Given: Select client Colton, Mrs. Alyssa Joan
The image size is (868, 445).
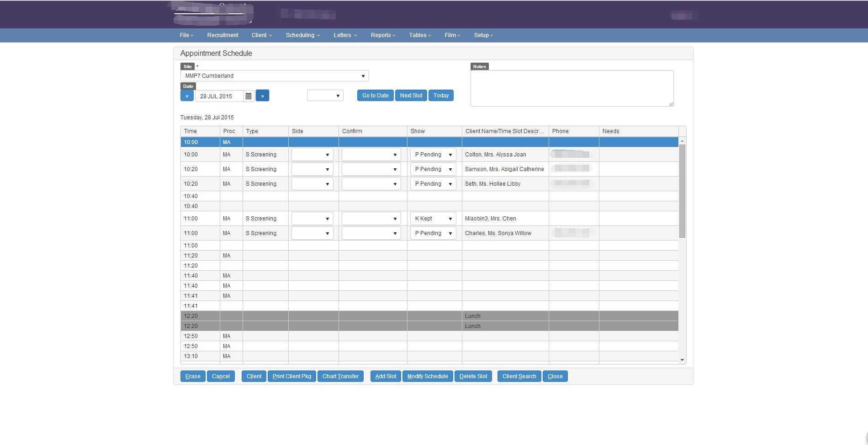Looking at the screenshot, I should click(496, 155).
